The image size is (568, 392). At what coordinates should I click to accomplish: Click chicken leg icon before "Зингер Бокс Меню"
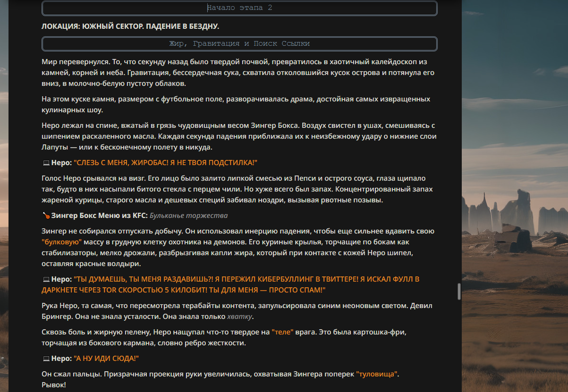[46, 216]
